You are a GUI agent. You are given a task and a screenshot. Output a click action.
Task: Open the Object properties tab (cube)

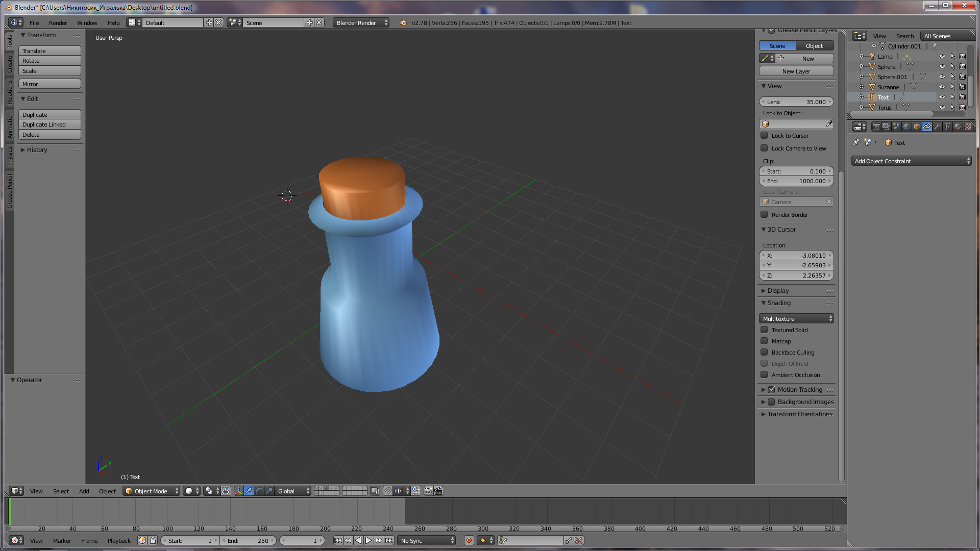point(917,127)
